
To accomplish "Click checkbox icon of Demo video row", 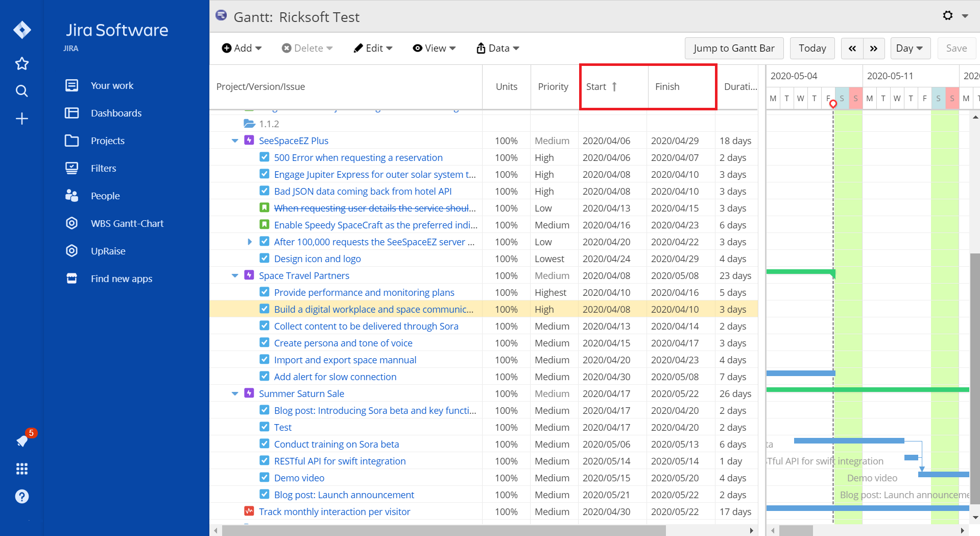I will pyautogui.click(x=265, y=477).
